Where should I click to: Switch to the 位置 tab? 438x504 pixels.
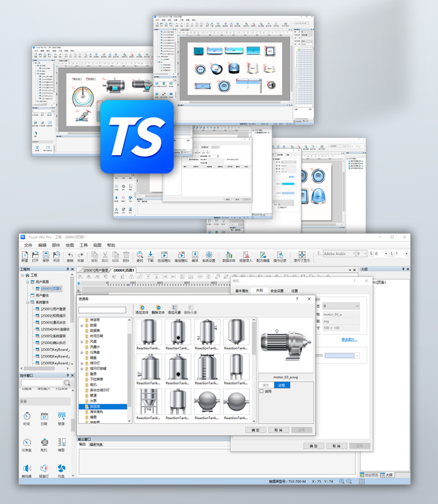click(295, 291)
